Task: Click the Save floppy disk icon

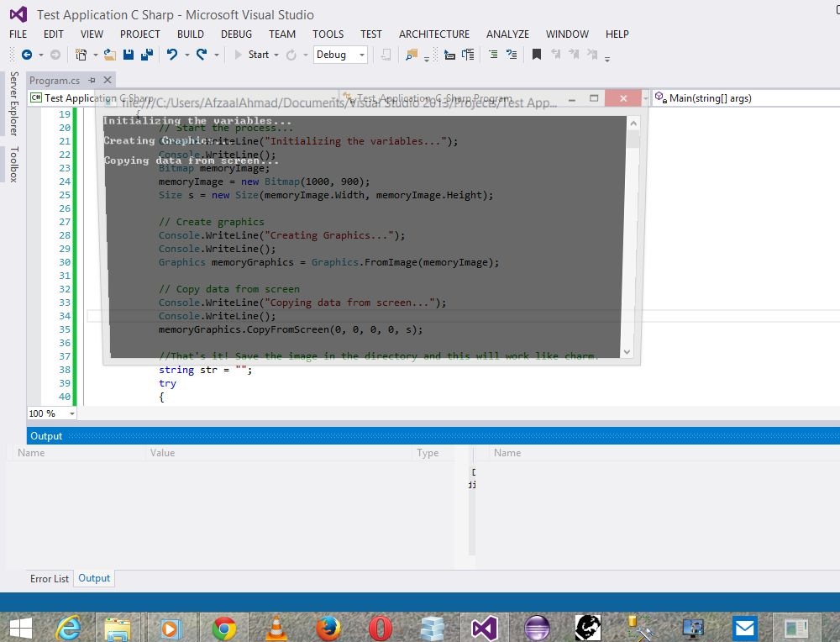Action: coord(129,55)
